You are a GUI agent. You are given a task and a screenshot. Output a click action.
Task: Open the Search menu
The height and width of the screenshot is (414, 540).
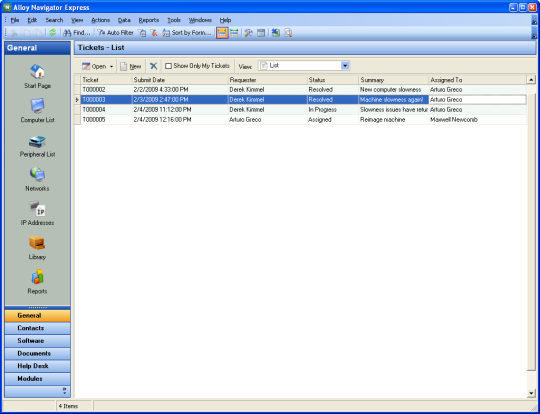coord(54,20)
